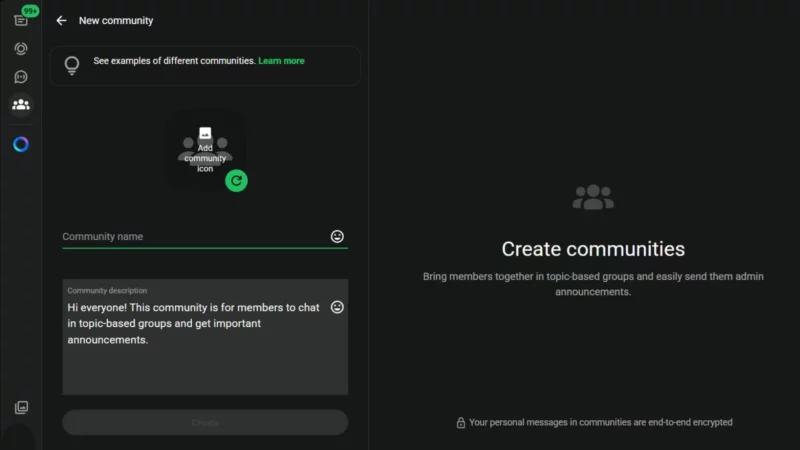
Task: Open Meta AI ring icon
Action: pyautogui.click(x=21, y=144)
